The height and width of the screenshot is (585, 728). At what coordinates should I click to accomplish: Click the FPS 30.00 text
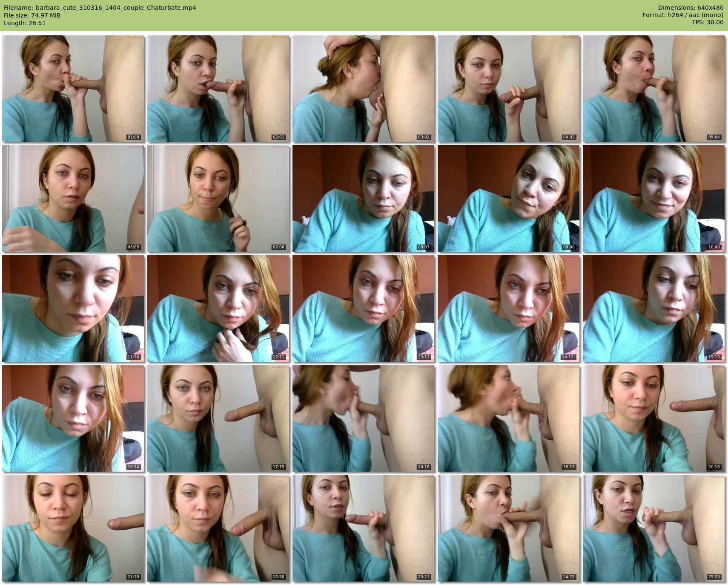[708, 22]
